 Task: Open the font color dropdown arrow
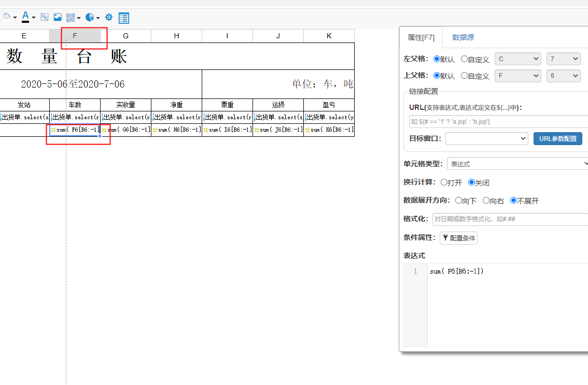tap(34, 18)
